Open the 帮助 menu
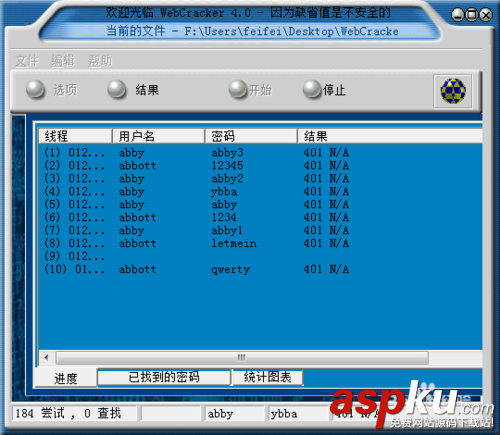Screen dimensions: 500x435 [x=100, y=61]
